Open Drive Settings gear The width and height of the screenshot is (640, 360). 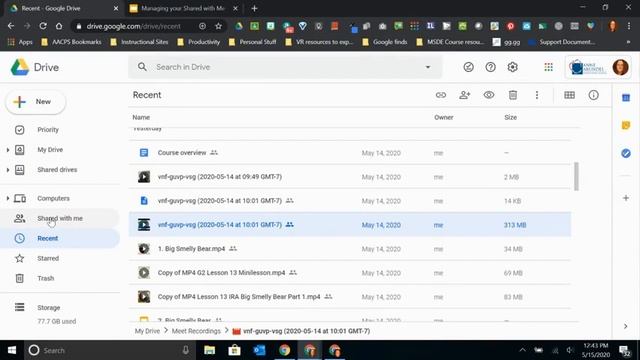pos(513,67)
